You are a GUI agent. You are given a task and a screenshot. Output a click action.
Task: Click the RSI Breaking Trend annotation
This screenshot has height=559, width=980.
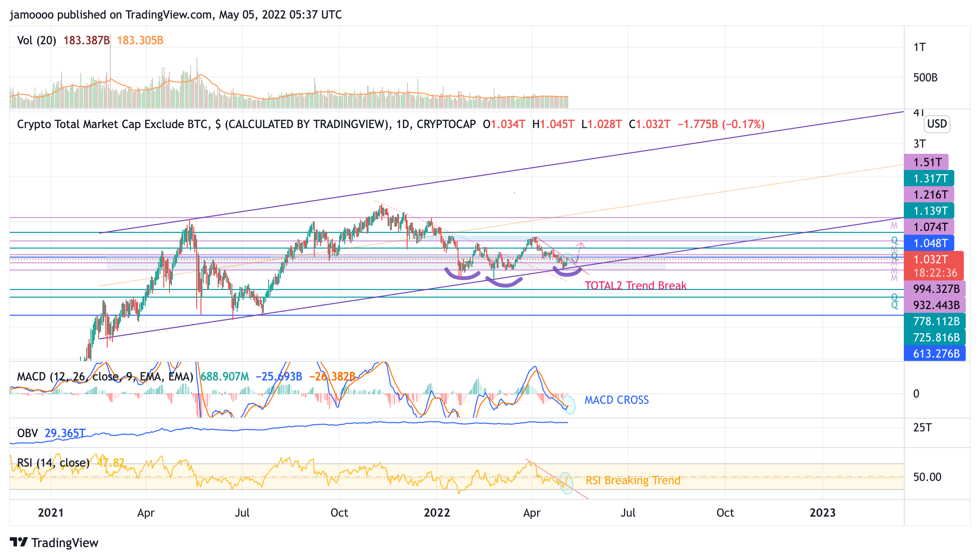click(x=633, y=480)
